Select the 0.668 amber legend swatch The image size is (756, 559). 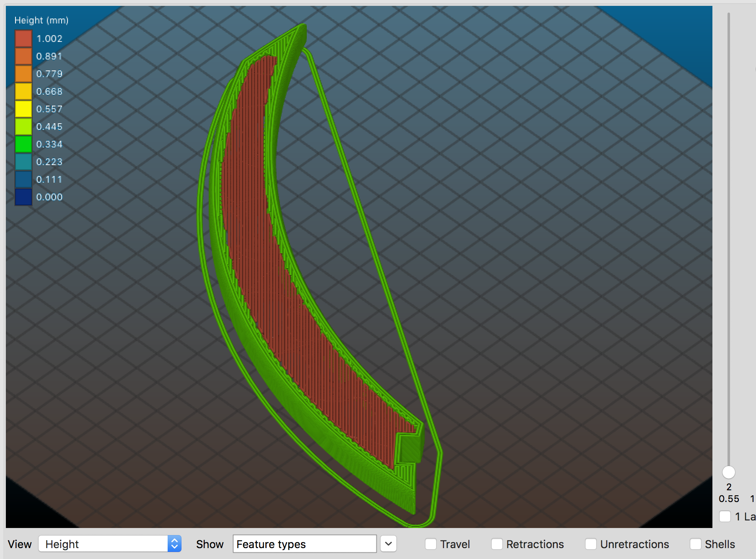[23, 91]
